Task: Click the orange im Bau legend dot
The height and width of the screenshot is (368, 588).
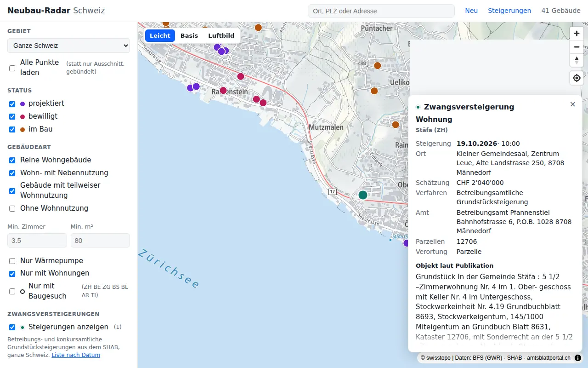Action: (23, 130)
